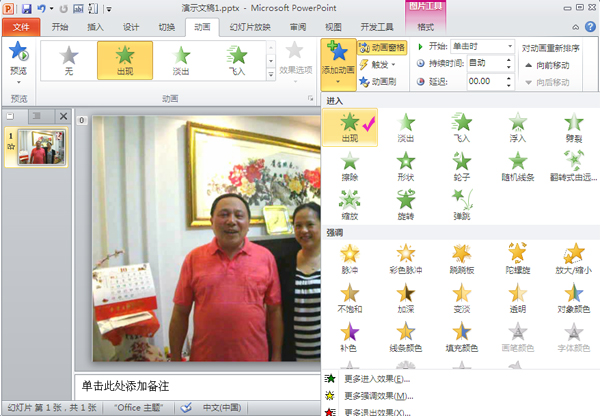Choose 跷跷板 emphasis effect

tap(462, 259)
